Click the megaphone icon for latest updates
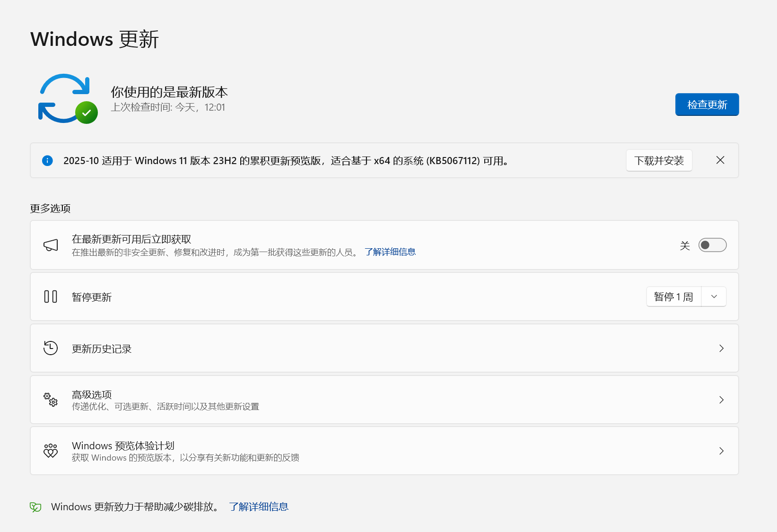 (x=51, y=245)
